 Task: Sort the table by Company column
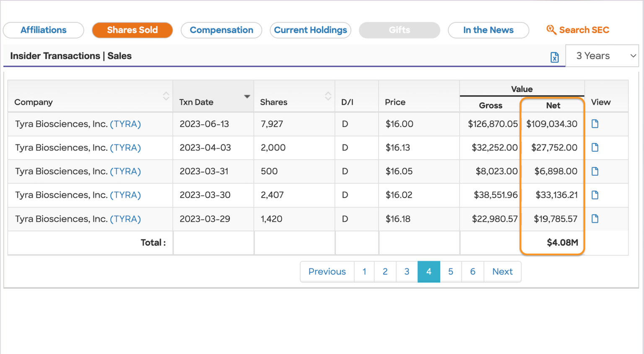tap(166, 96)
